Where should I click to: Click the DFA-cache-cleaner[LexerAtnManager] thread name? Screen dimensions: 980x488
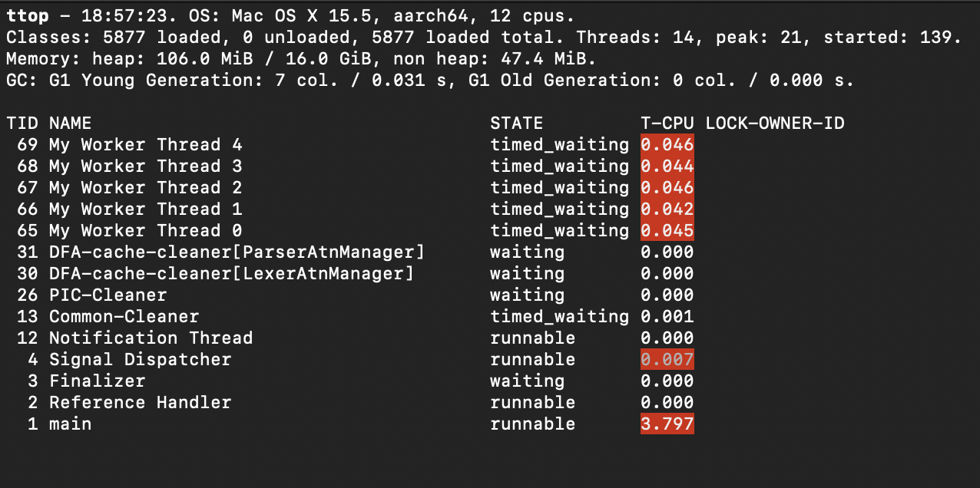[x=231, y=274]
